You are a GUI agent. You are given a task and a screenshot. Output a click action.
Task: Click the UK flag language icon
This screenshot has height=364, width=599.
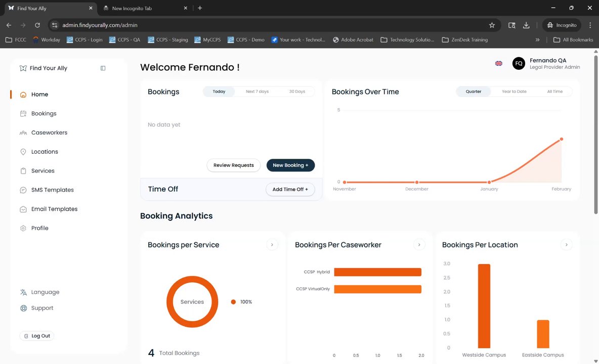tap(498, 63)
